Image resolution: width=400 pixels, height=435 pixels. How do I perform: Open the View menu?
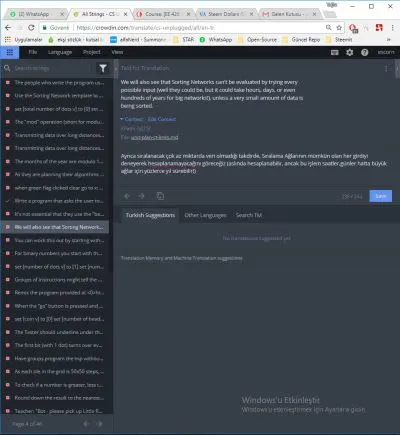117,52
